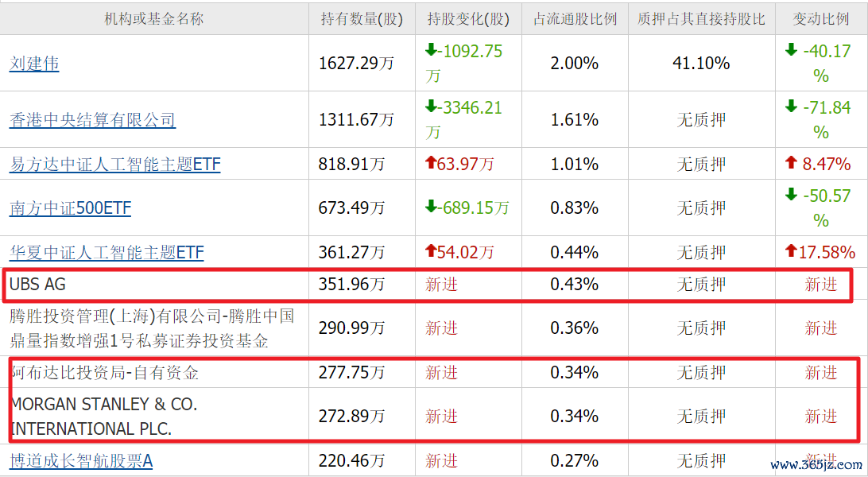
Task: Select the -71.84% change ratio
Action: click(818, 119)
